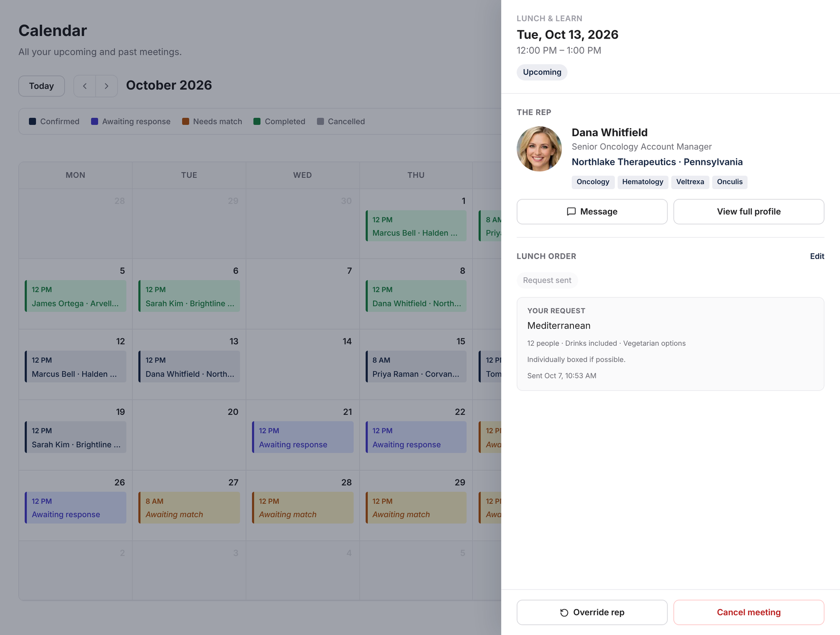Select the Oncology tag
Image resolution: width=840 pixels, height=635 pixels.
(x=593, y=182)
